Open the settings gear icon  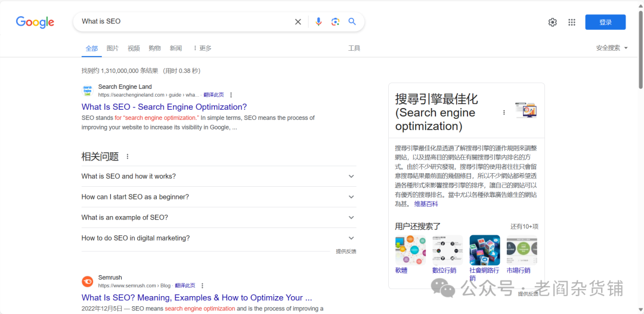[552, 22]
